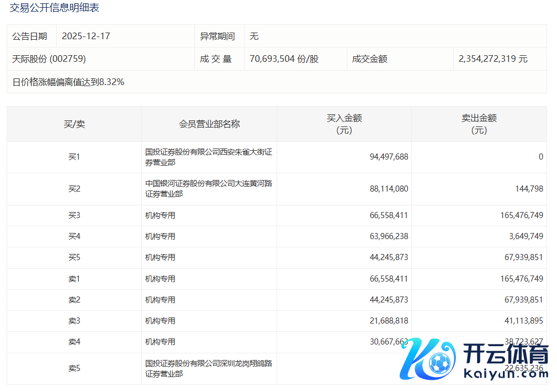Click the 会员营业部名称 column header

pyautogui.click(x=209, y=124)
